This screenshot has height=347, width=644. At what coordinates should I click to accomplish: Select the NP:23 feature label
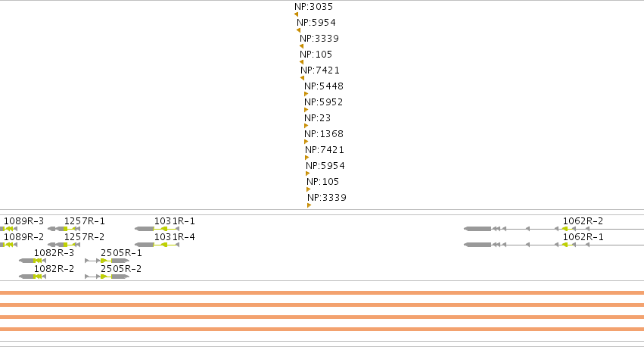tap(318, 118)
